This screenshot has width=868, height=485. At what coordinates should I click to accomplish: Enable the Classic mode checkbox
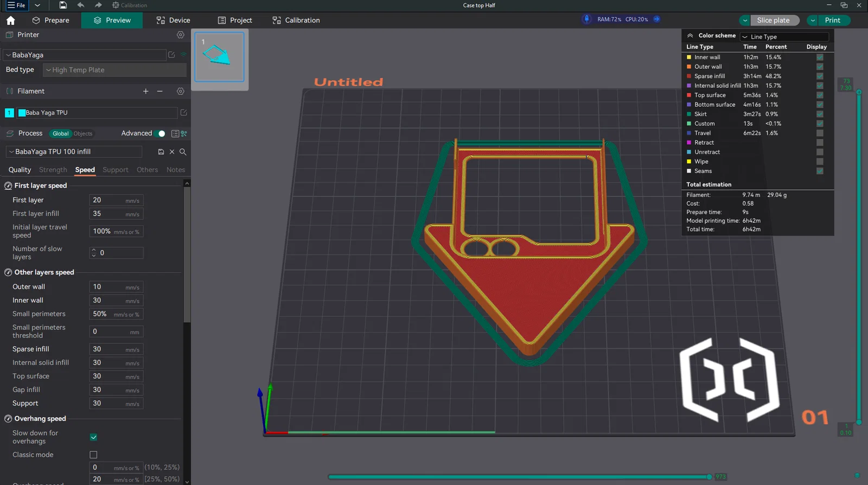(93, 455)
